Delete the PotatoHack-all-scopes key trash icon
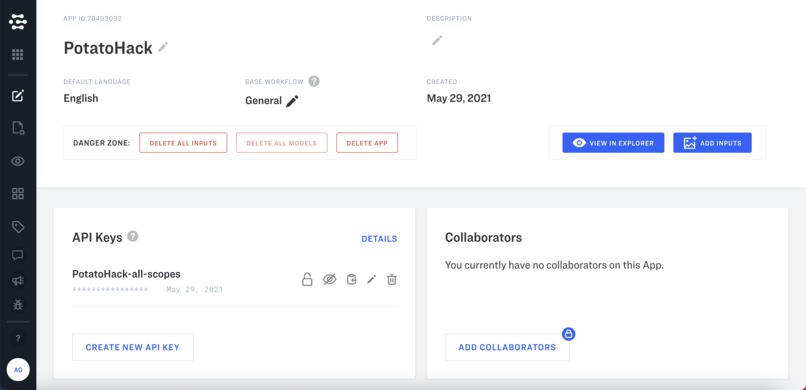 (x=392, y=280)
